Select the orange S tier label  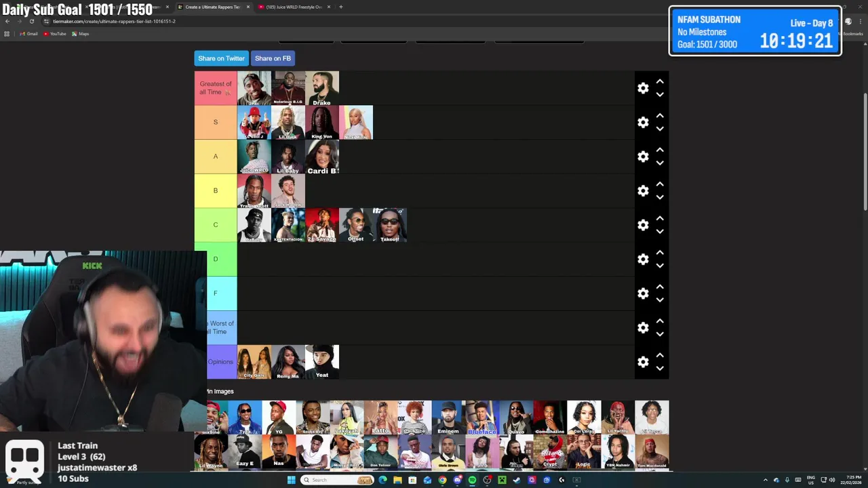click(216, 122)
